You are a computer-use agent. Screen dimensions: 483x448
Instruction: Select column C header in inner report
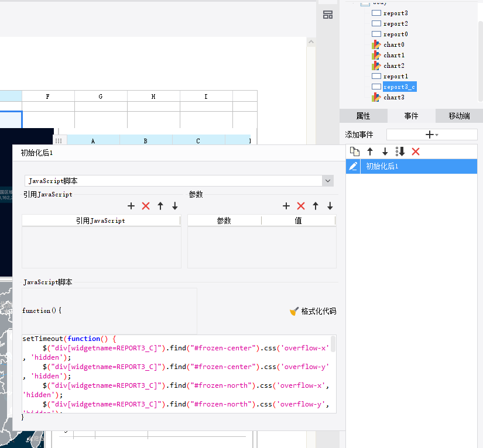click(198, 140)
